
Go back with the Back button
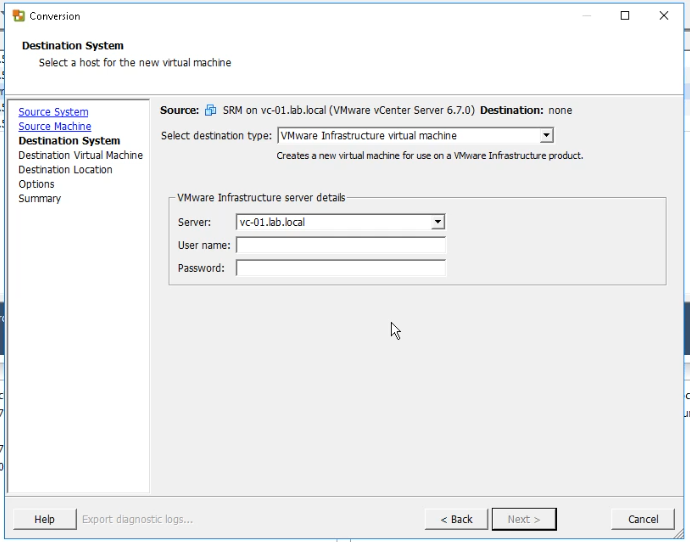(x=456, y=519)
